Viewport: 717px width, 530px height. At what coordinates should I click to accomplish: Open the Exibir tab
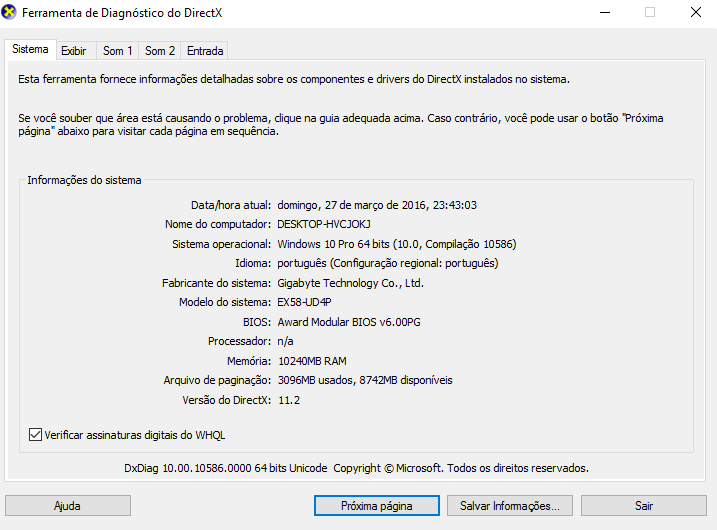pyautogui.click(x=74, y=51)
